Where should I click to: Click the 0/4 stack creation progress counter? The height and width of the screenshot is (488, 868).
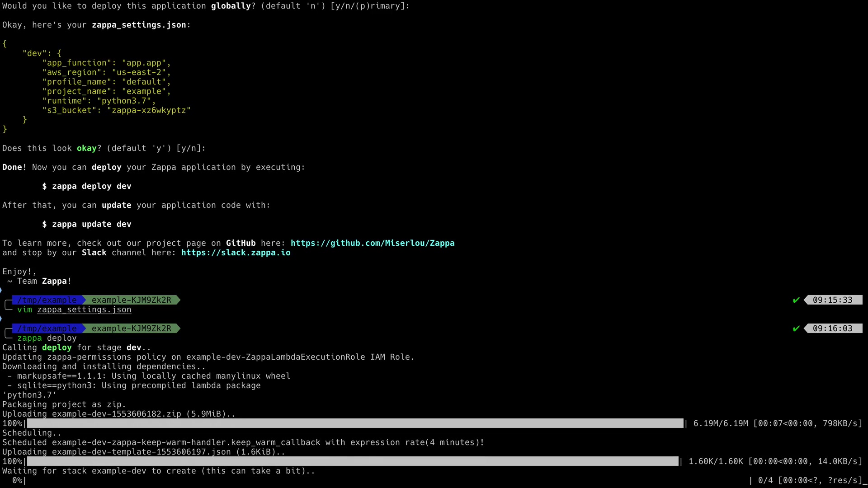click(765, 480)
